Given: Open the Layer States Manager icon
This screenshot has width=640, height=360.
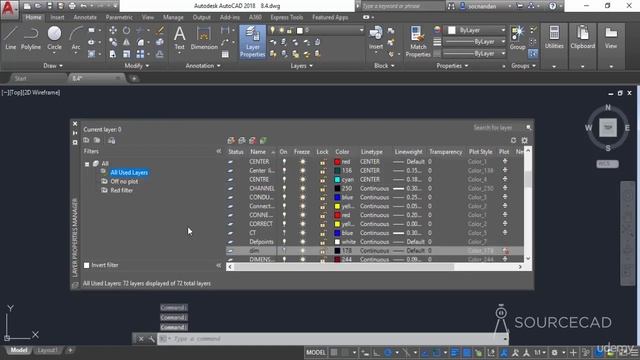Looking at the screenshot, I should (111, 140).
